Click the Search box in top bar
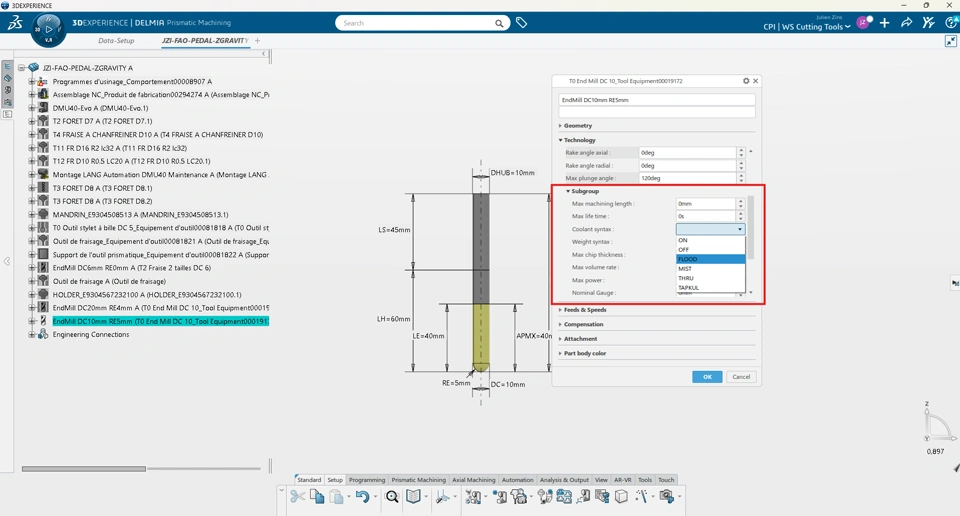 pyautogui.click(x=422, y=23)
